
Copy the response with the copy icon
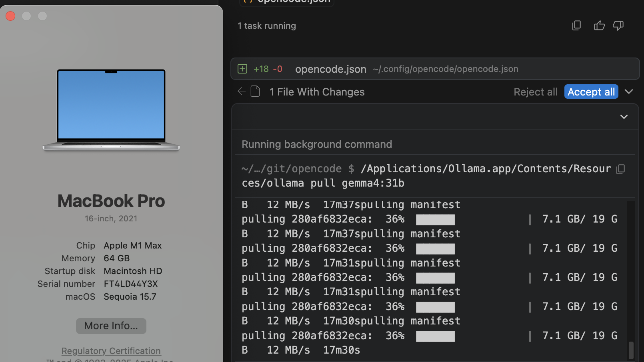coord(576,26)
